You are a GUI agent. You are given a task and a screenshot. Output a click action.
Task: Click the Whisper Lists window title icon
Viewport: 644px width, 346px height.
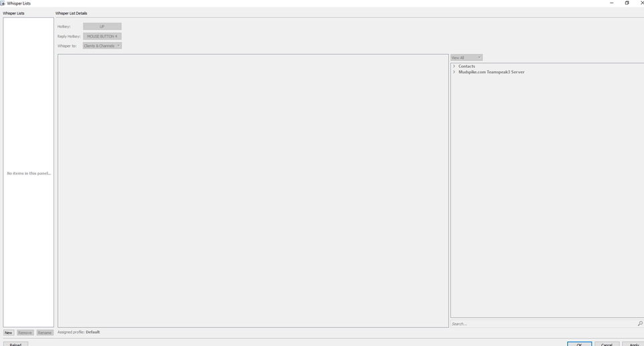pyautogui.click(x=3, y=3)
